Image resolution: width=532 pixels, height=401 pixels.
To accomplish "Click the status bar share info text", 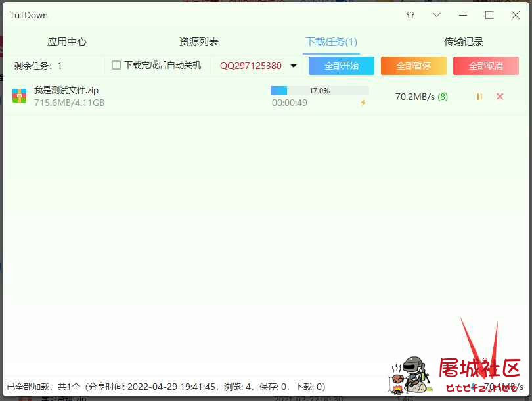I will tap(166, 387).
